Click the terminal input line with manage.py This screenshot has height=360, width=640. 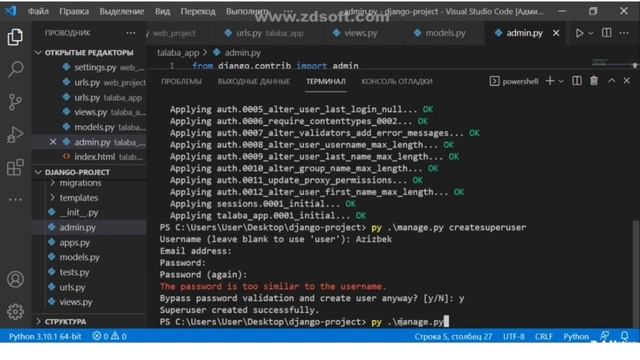(304, 322)
